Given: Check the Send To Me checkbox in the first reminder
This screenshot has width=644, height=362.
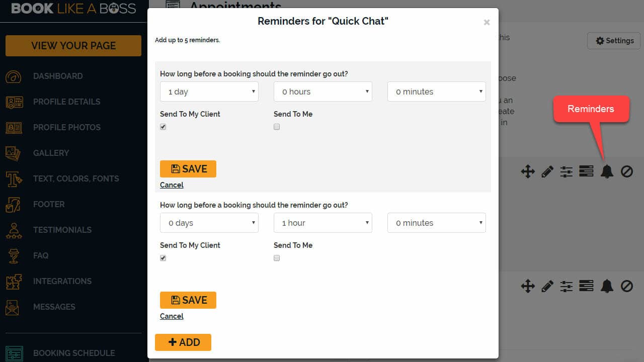Looking at the screenshot, I should tap(277, 127).
